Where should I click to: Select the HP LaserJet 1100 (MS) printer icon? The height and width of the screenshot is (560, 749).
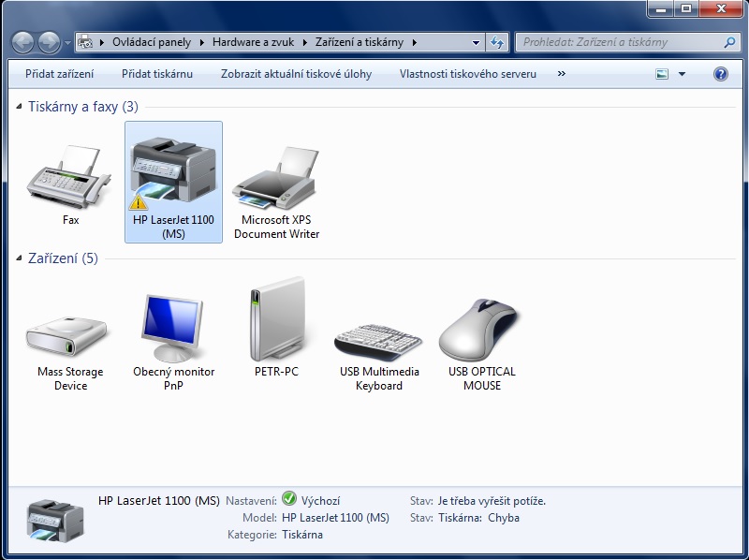pyautogui.click(x=173, y=172)
